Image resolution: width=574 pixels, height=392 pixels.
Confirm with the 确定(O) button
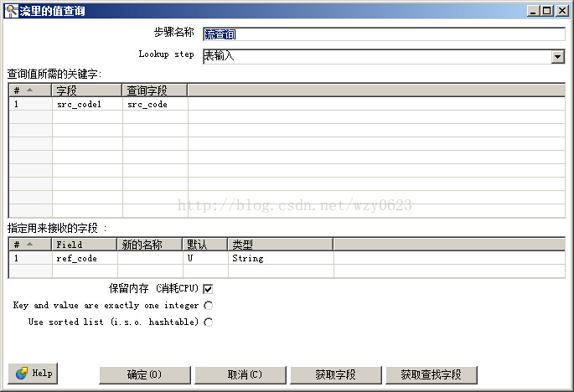[145, 374]
